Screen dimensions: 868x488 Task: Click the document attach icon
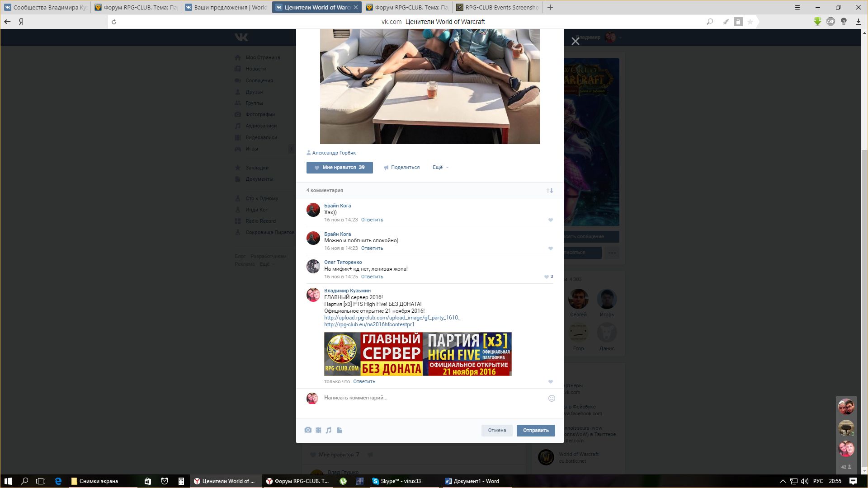[340, 430]
